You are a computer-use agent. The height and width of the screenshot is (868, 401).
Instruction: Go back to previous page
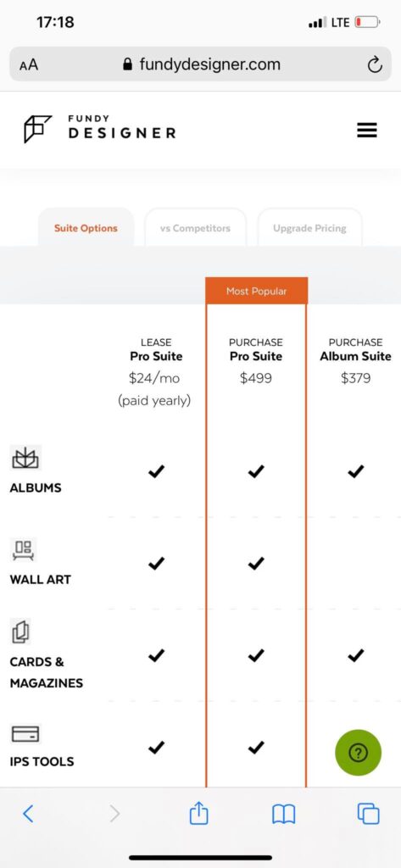28,814
